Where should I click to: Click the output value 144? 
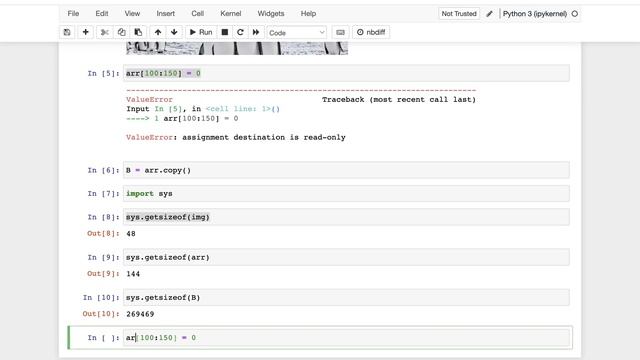pos(133,274)
